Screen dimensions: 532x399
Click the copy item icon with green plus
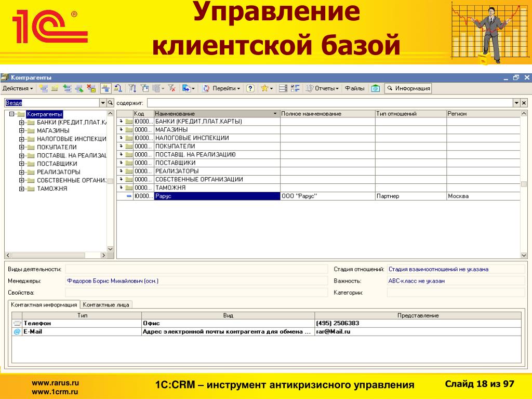pyautogui.click(x=67, y=88)
